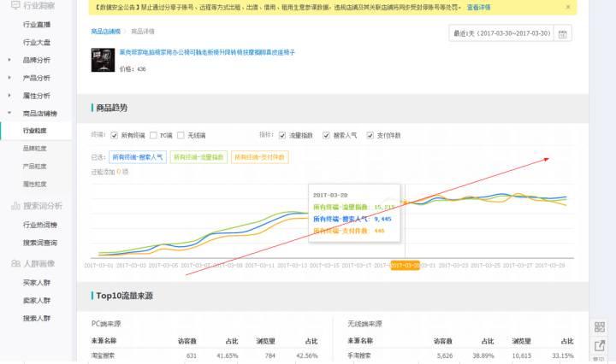Click the 41.65% cell in PC source table

[228, 355]
